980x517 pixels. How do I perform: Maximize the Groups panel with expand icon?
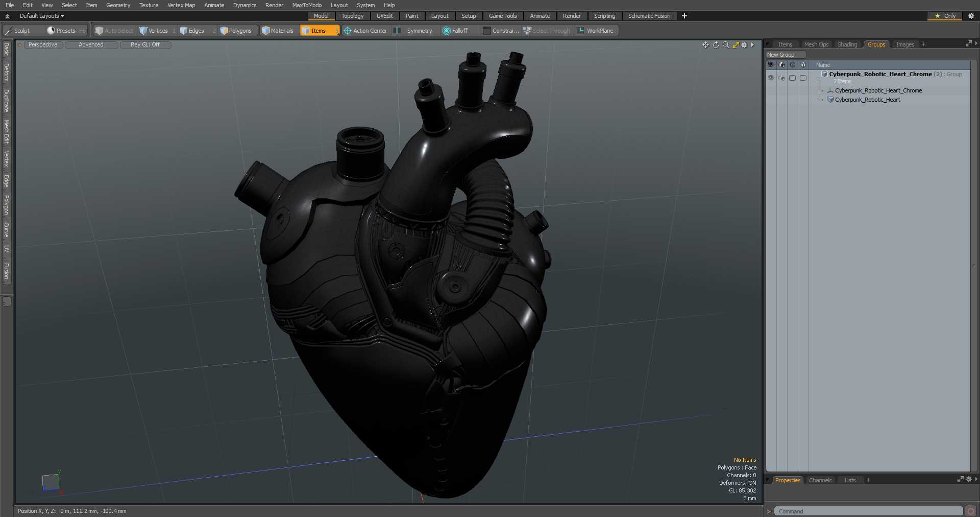968,44
